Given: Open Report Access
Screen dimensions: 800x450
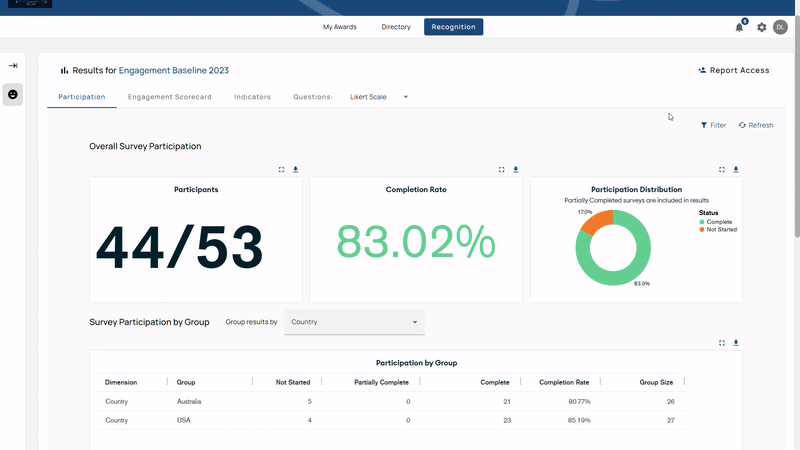Looking at the screenshot, I should pyautogui.click(x=734, y=70).
